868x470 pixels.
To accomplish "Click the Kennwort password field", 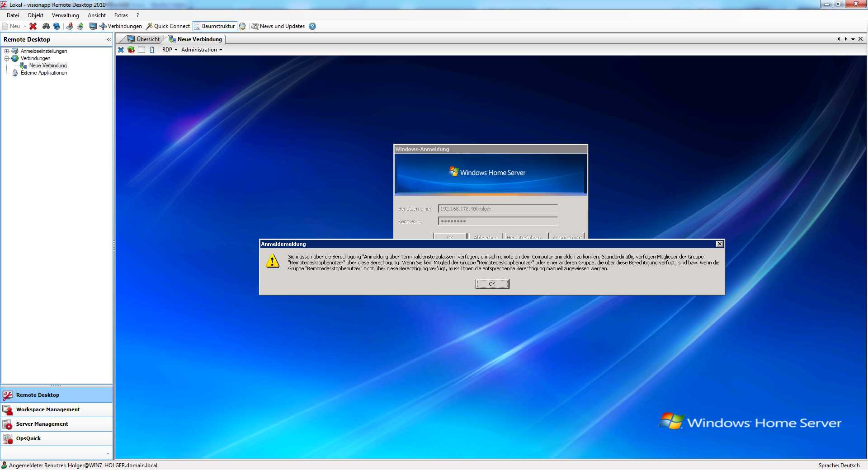I will 498,221.
